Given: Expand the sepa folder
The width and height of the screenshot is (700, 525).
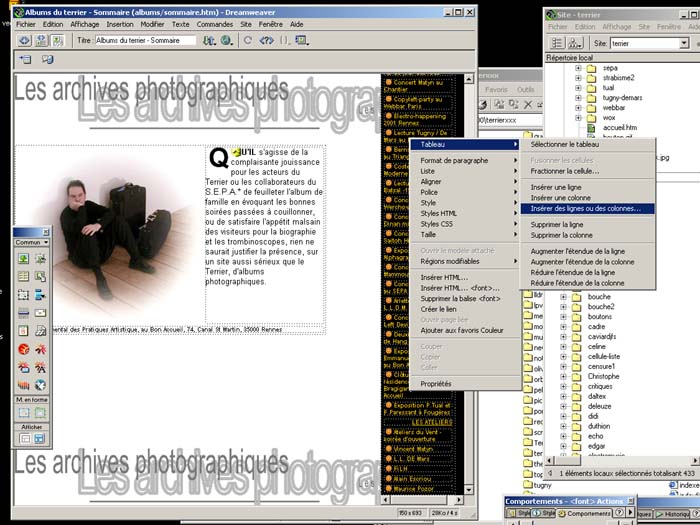Looking at the screenshot, I should point(579,68).
